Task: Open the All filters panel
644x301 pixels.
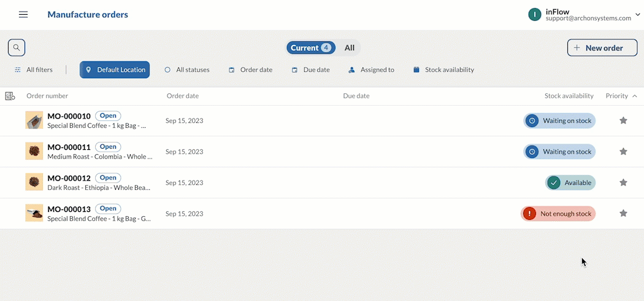Action: point(34,70)
